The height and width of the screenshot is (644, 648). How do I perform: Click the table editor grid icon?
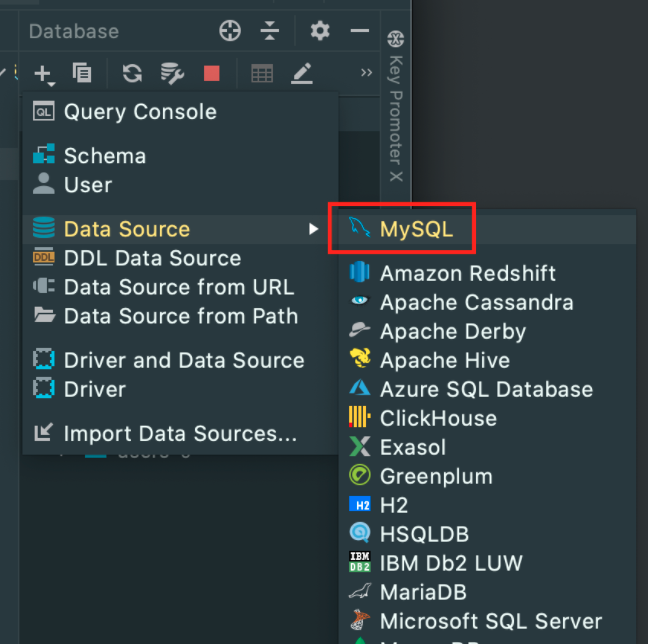click(x=262, y=74)
